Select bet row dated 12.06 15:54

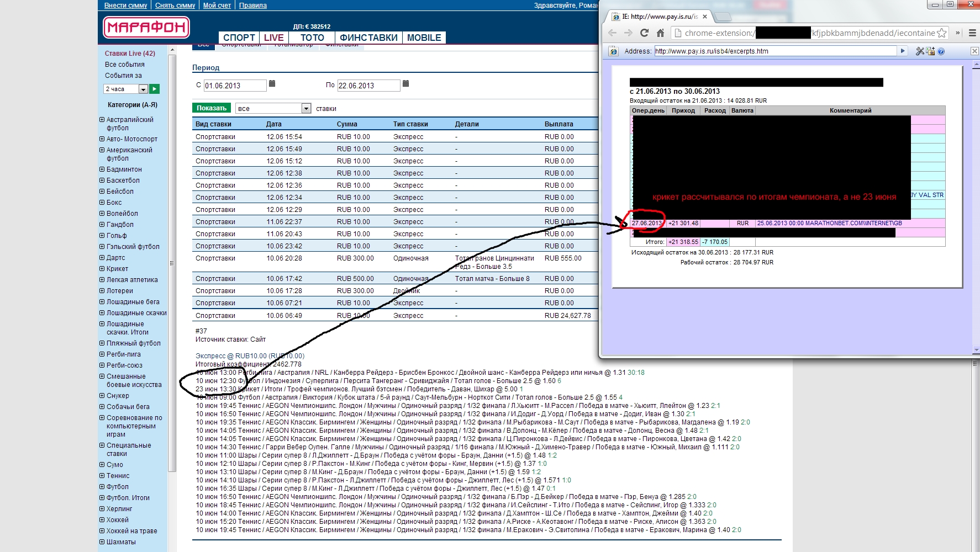pos(395,137)
